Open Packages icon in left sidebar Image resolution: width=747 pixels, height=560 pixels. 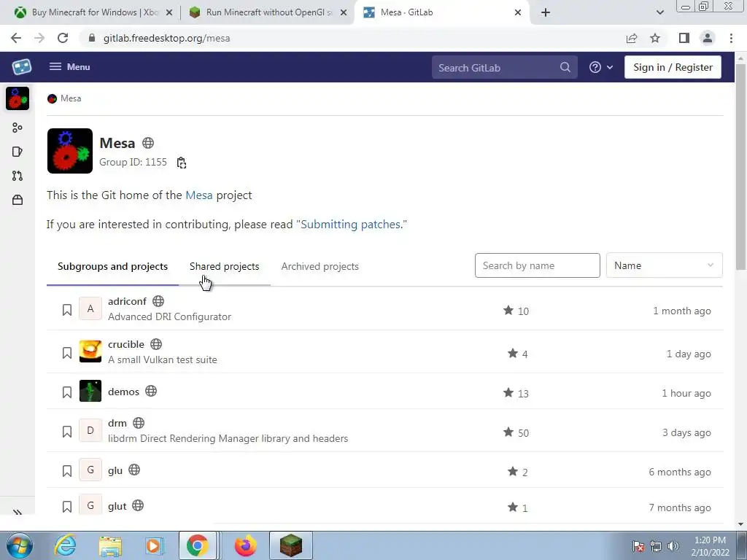18,200
